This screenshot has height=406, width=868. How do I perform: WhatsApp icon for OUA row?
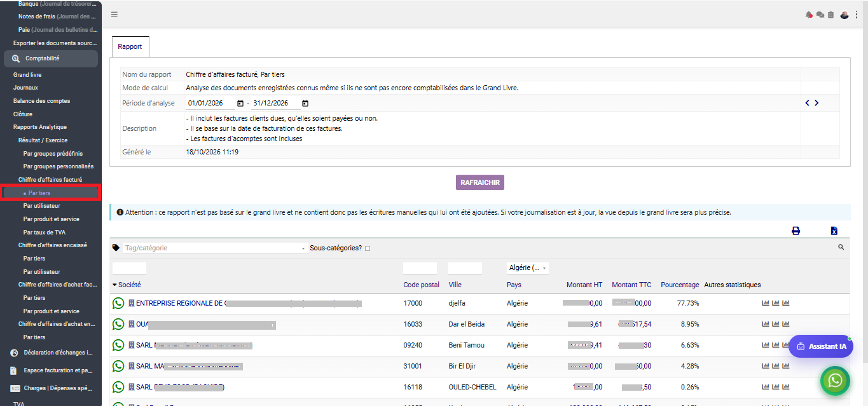coord(118,324)
